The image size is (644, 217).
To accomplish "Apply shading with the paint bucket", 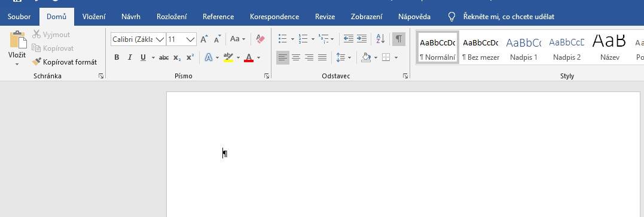I will [366, 57].
